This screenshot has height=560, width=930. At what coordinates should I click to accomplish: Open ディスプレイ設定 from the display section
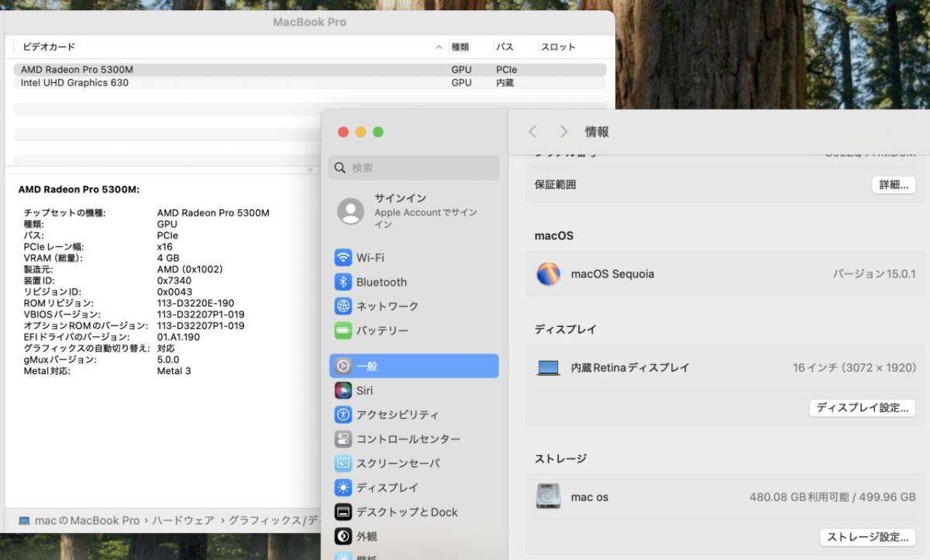(862, 407)
